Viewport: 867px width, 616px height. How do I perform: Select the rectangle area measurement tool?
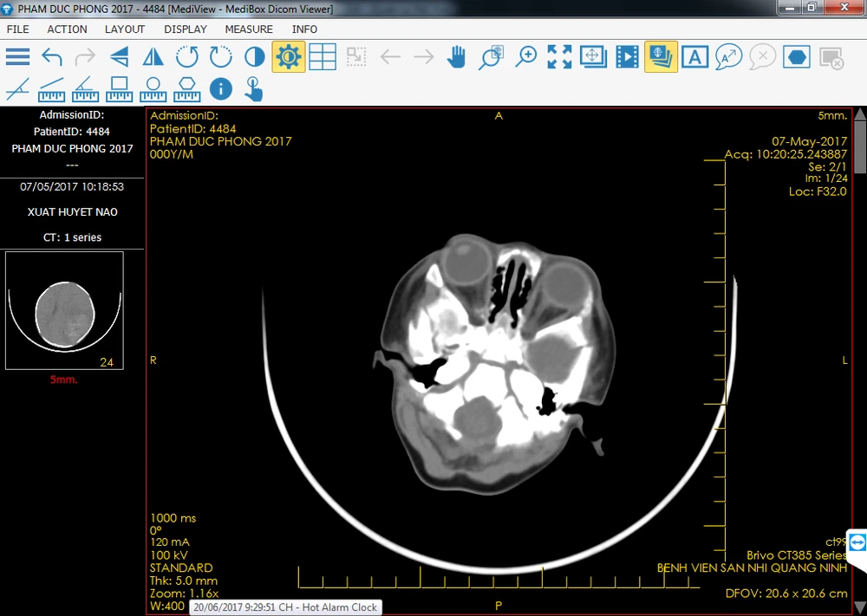[x=119, y=88]
